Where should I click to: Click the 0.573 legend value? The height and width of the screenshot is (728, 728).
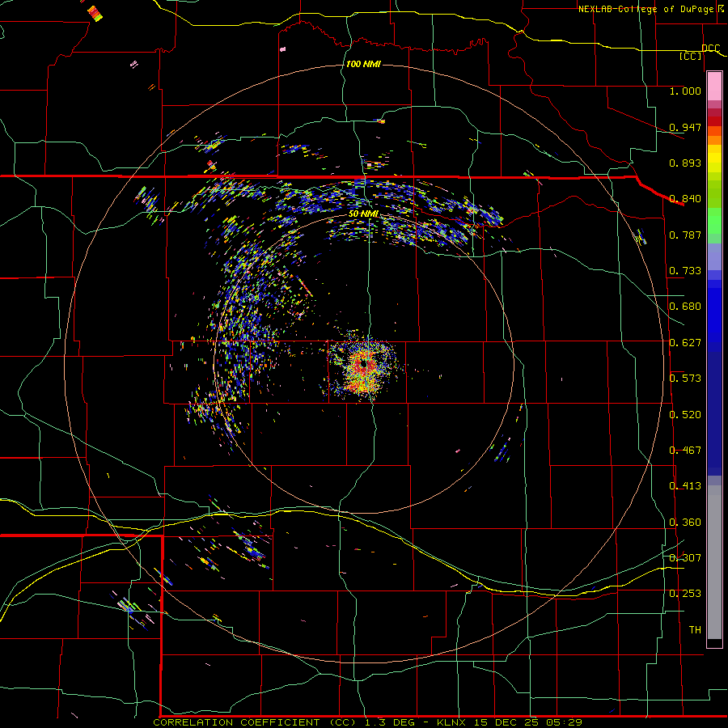pyautogui.click(x=685, y=379)
